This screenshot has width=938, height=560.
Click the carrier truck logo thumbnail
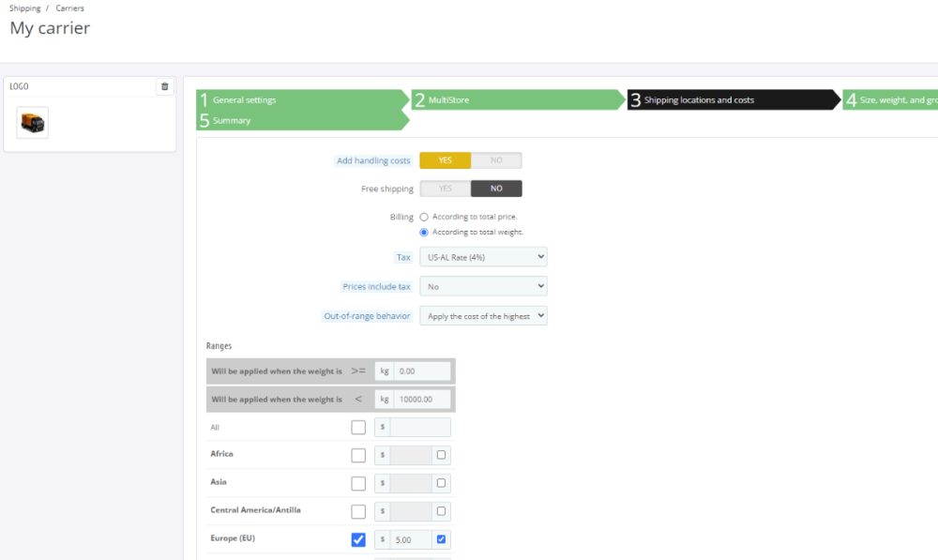33,123
